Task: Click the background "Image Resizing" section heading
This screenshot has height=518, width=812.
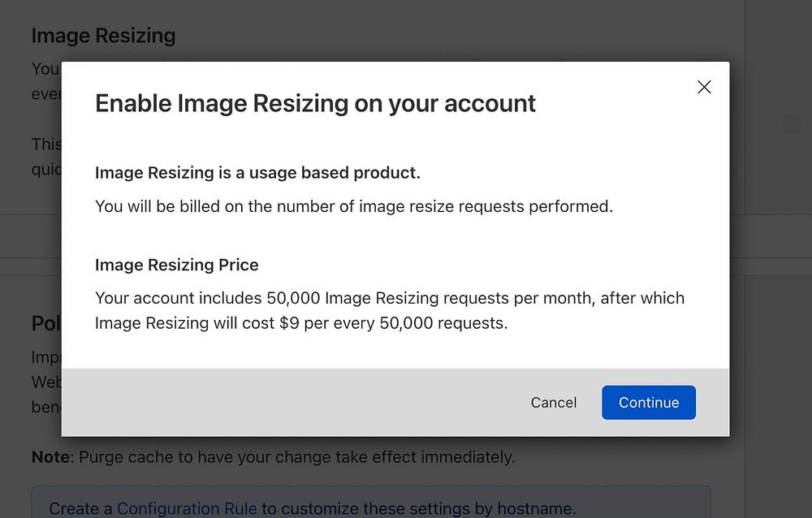Action: [103, 36]
